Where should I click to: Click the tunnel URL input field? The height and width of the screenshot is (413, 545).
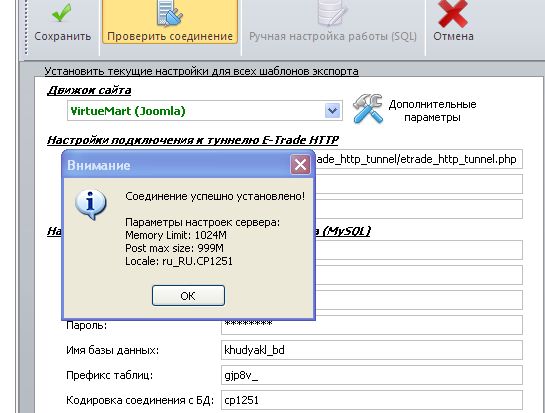[418, 159]
